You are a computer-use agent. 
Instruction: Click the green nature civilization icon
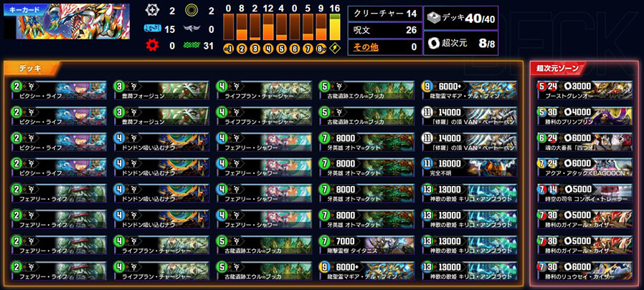[x=191, y=45]
